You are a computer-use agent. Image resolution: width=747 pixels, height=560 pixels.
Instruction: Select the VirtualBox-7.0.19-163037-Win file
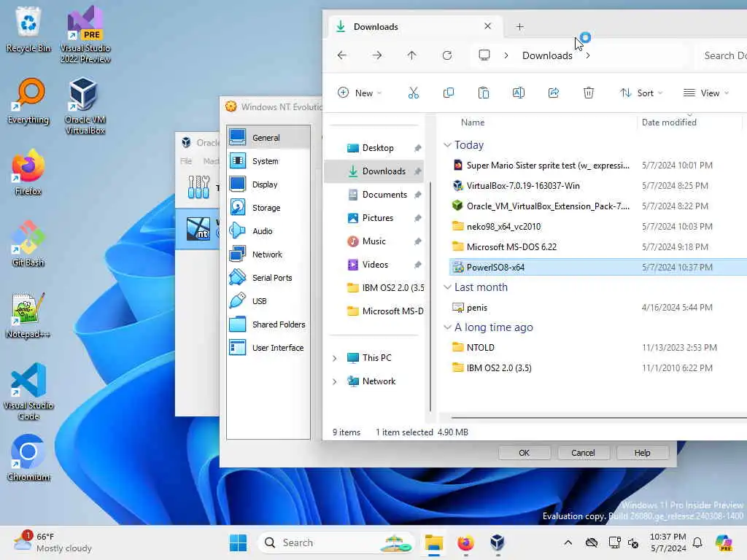522,186
